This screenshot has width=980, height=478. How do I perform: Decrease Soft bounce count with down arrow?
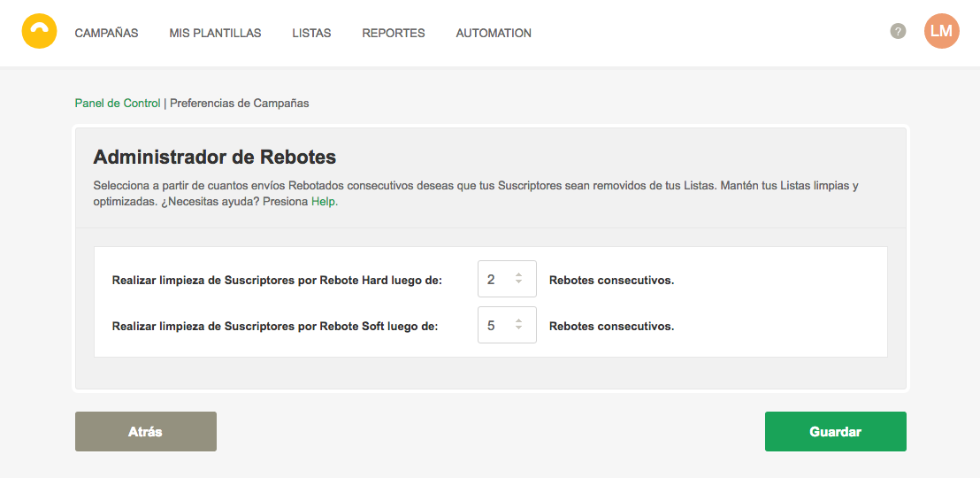[518, 329]
